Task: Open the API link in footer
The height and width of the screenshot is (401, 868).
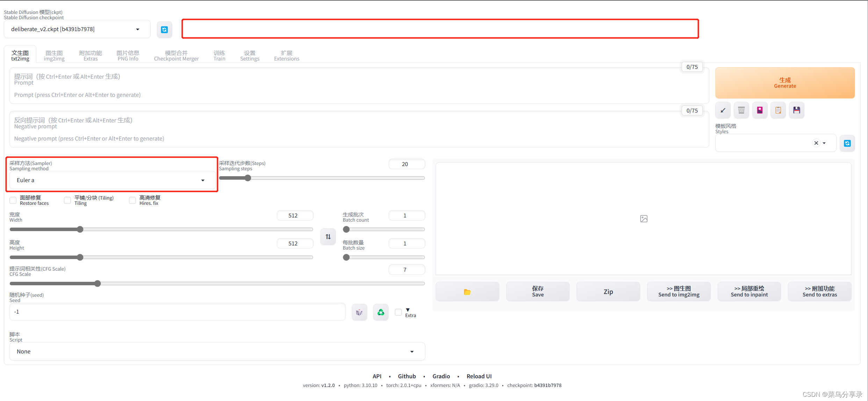Action: (377, 377)
